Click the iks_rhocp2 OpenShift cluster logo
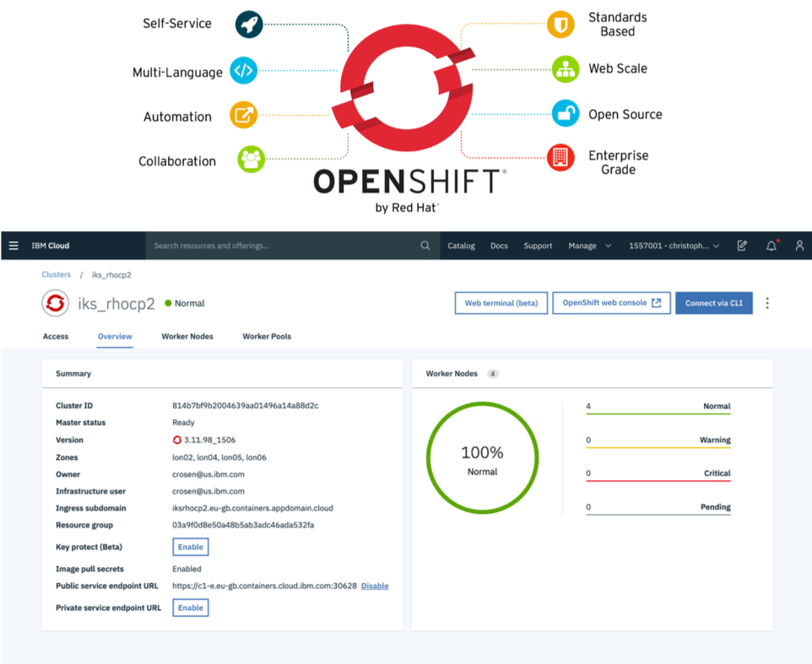This screenshot has height=664, width=812. 56,303
